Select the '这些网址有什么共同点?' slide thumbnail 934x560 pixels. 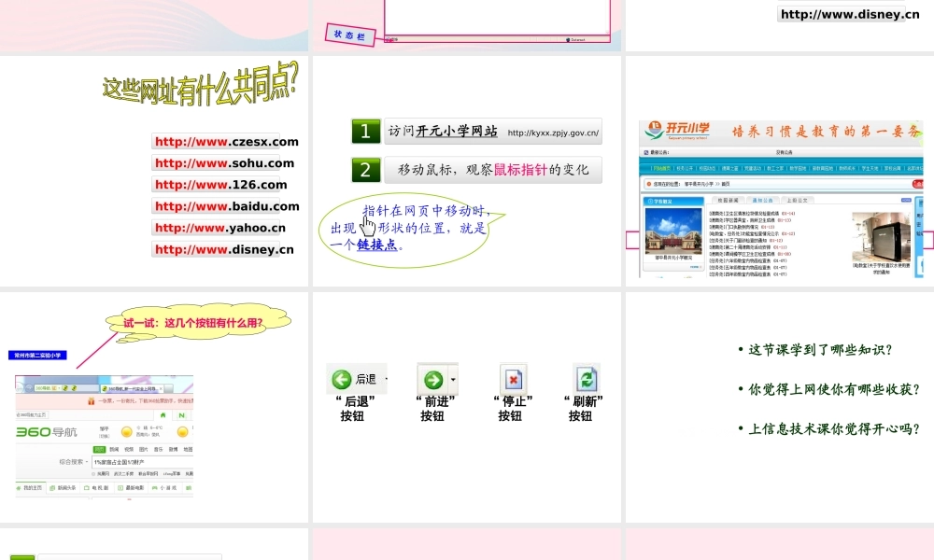(154, 171)
